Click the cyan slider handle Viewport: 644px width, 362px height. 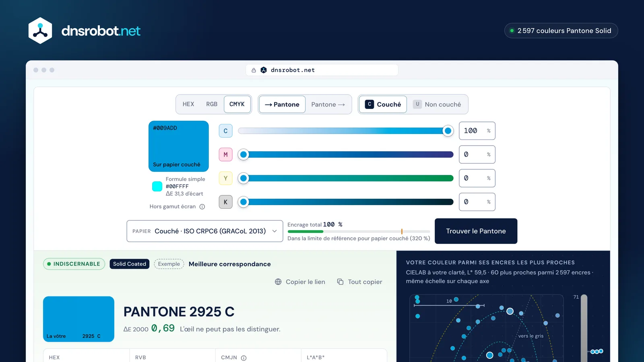[x=448, y=131]
